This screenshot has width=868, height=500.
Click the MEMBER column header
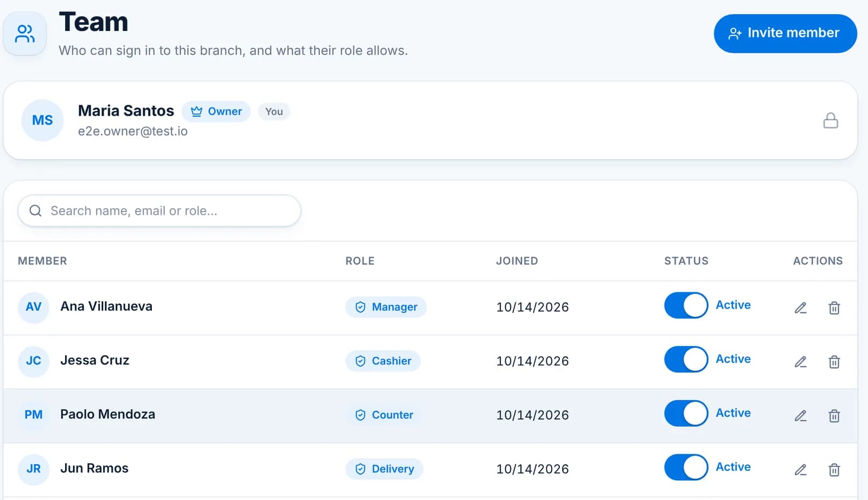[x=42, y=261]
